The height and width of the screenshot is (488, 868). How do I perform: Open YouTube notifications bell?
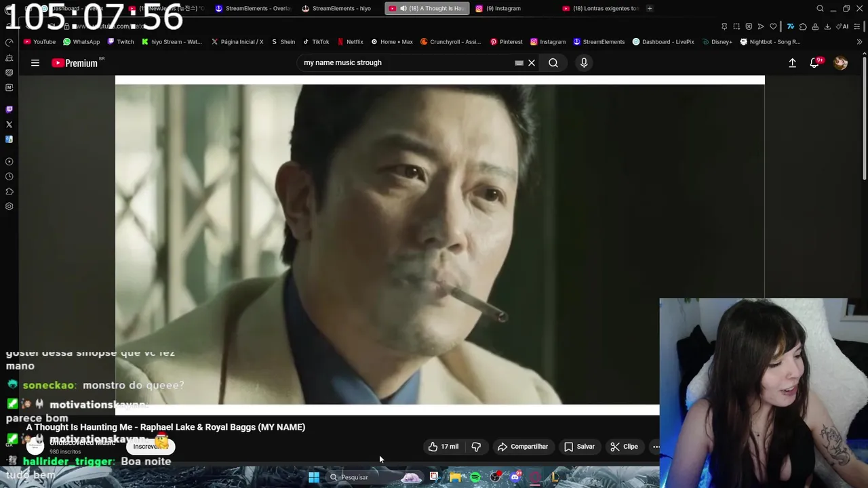pos(814,63)
